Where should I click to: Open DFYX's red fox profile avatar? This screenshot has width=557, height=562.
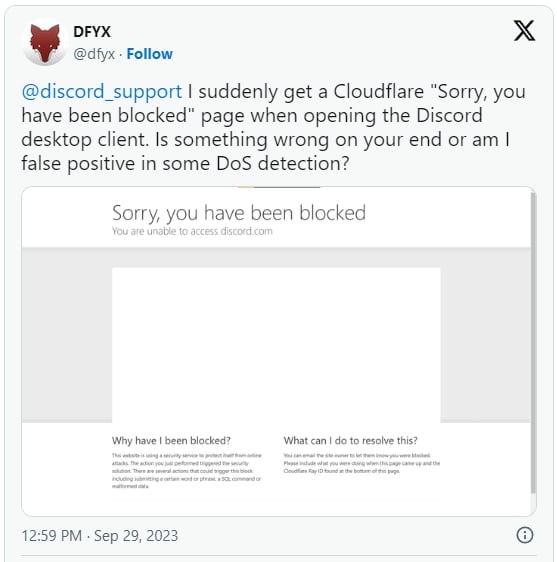(45, 43)
